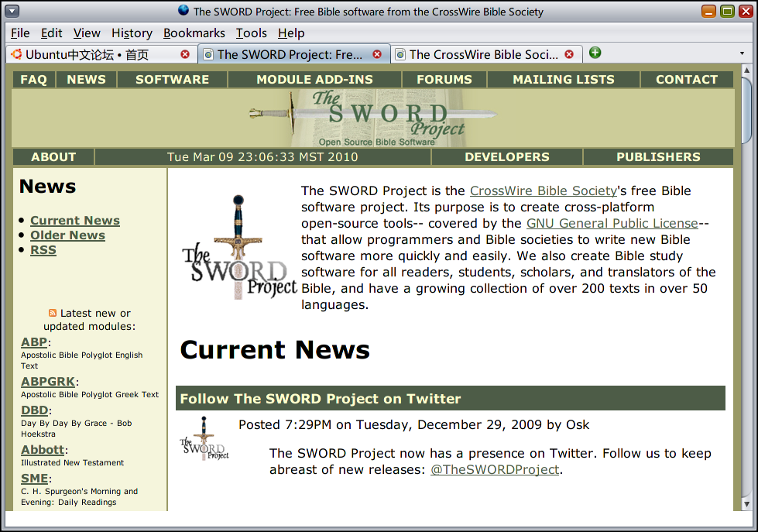
Task: Open MAILING LISTS page
Action: click(564, 80)
